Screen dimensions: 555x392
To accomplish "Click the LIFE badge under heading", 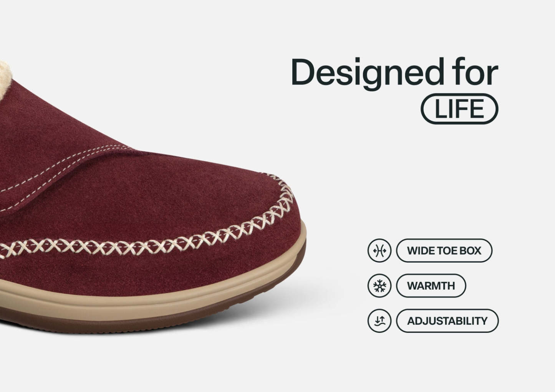I will (460, 109).
